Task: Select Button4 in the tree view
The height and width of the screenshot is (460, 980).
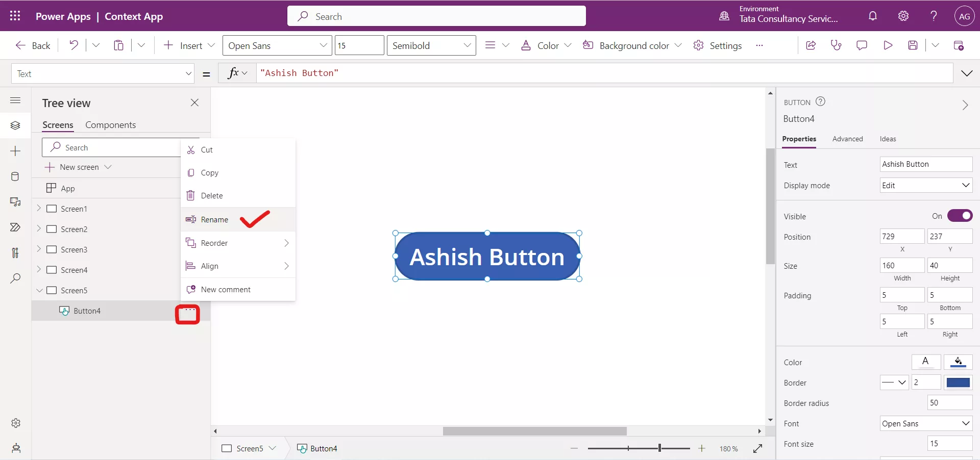Action: tap(88, 311)
